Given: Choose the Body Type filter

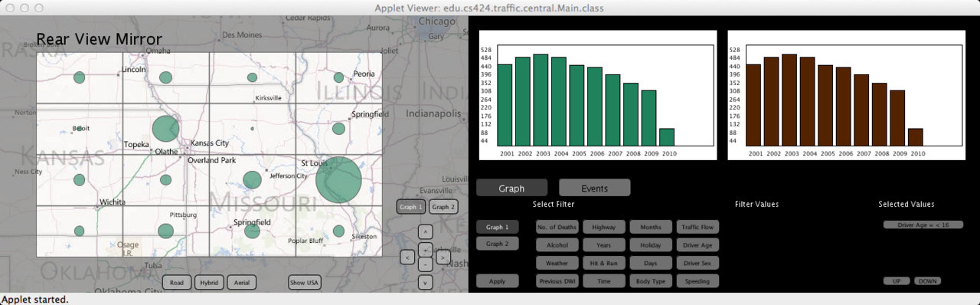Looking at the screenshot, I should [x=651, y=281].
